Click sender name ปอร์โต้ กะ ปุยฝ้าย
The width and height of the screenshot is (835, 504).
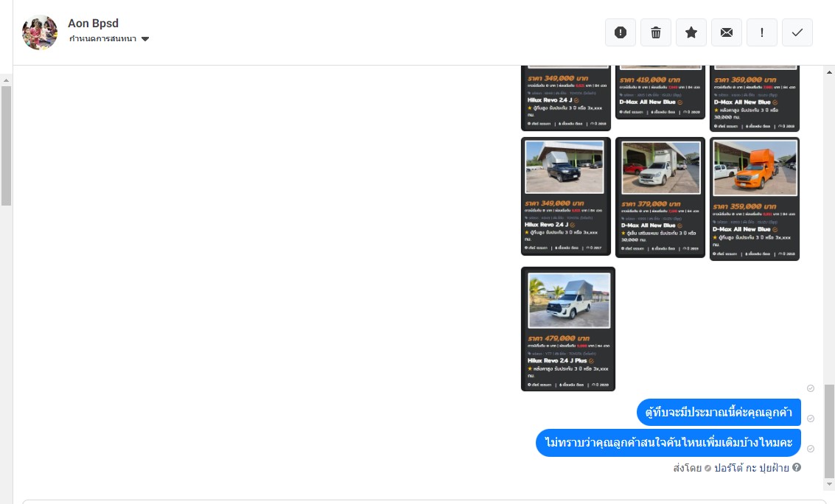pos(752,468)
